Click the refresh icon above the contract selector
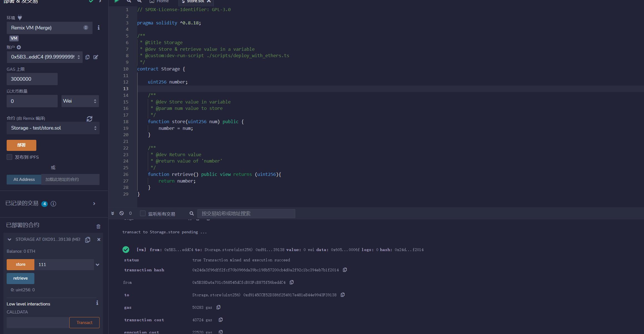Image resolution: width=644 pixels, height=334 pixels. tap(89, 119)
